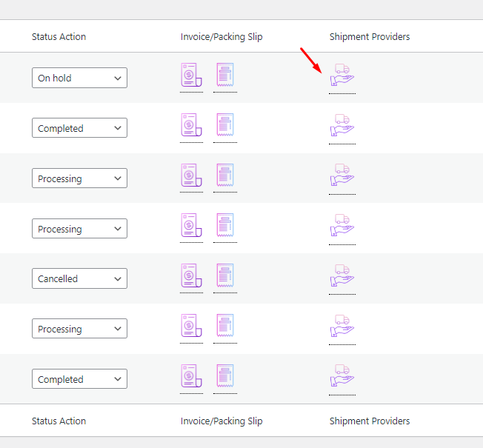Image resolution: width=483 pixels, height=448 pixels.
Task: Open shipment providers for the Cancelled order
Action: (x=342, y=275)
